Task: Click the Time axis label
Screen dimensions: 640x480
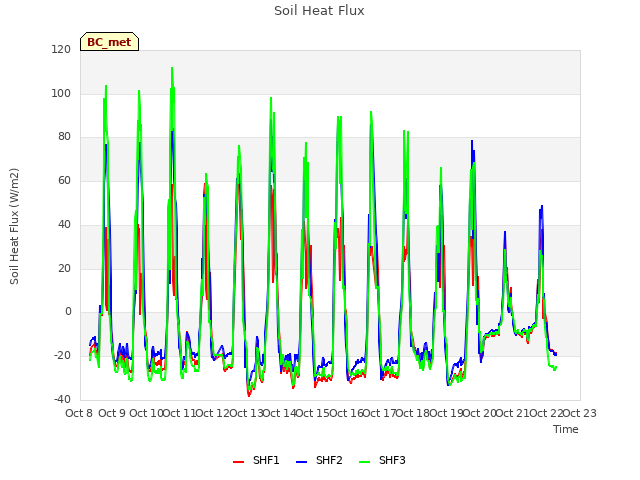Action: (566, 429)
